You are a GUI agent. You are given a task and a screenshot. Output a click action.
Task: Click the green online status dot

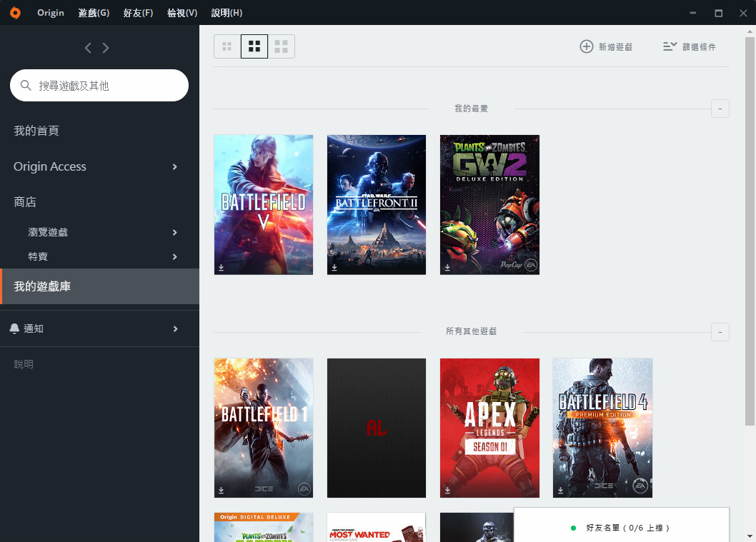click(x=573, y=528)
